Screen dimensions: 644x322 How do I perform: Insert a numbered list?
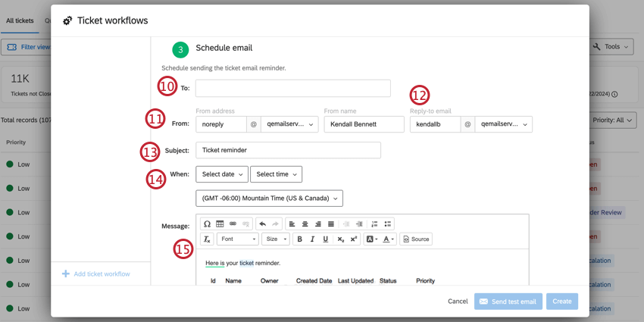374,224
